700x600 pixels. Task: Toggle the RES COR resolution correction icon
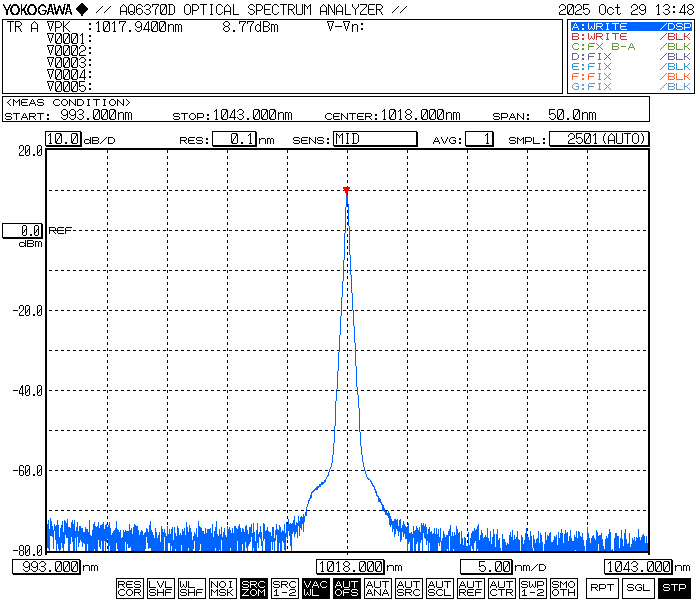130,588
